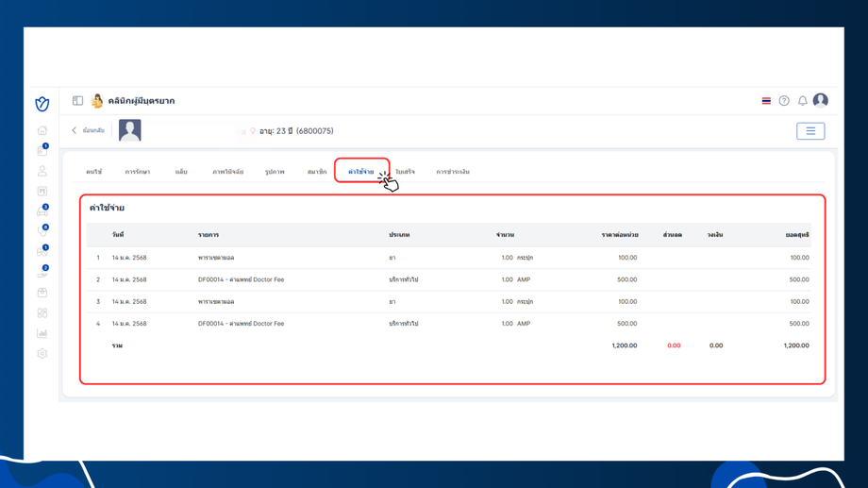This screenshot has height=488, width=868.
Task: Open the settings gear in sidebar
Action: (42, 353)
